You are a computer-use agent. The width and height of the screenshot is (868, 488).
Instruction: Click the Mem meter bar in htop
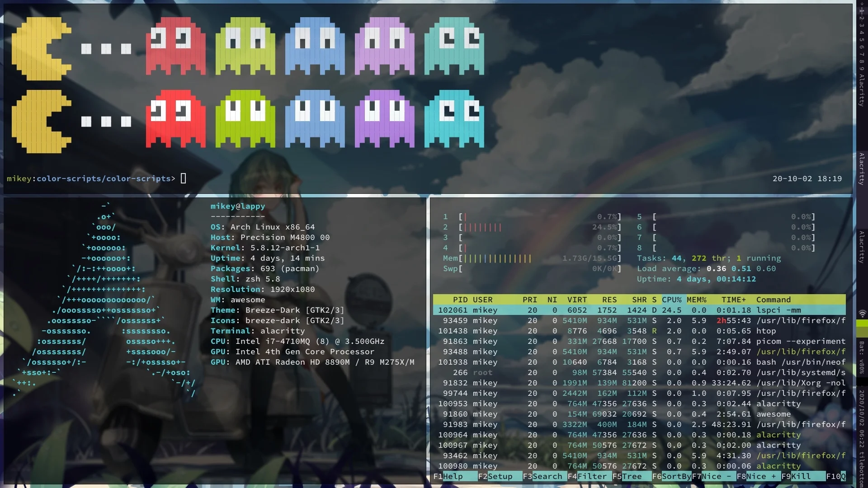[532, 258]
